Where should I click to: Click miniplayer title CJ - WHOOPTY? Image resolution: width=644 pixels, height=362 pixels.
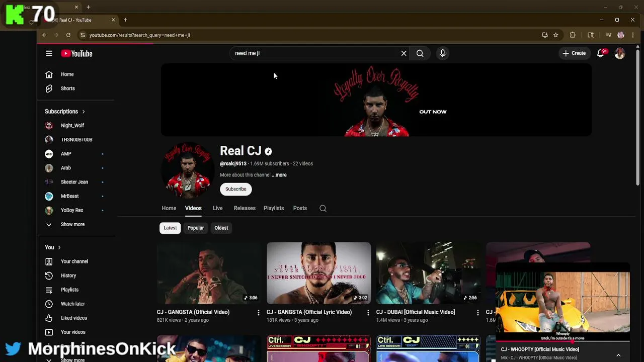pos(540,349)
